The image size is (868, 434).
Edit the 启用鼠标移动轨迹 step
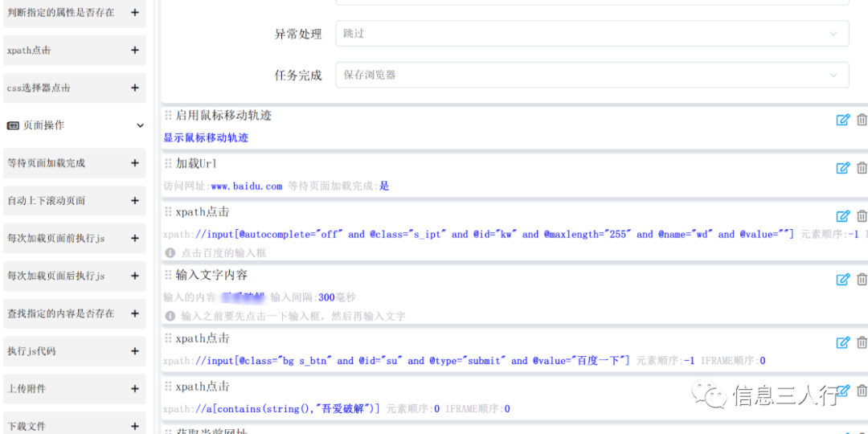click(842, 120)
